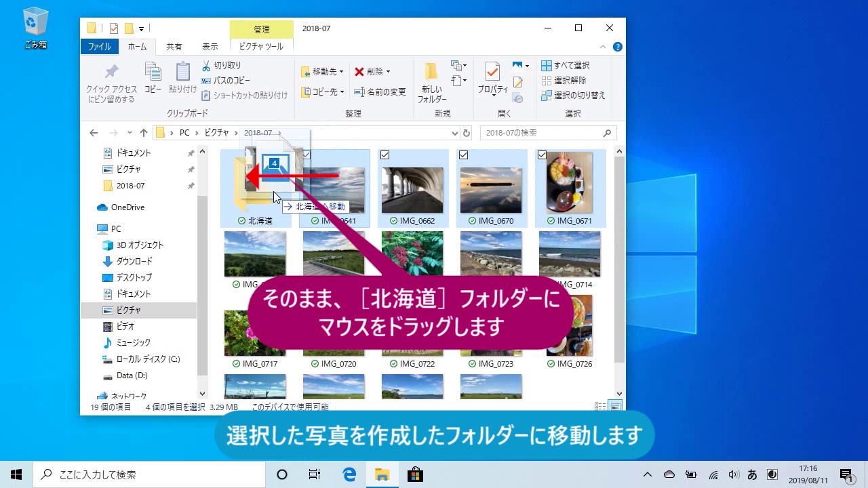
Task: Refresh the folder view in address bar
Action: click(466, 133)
